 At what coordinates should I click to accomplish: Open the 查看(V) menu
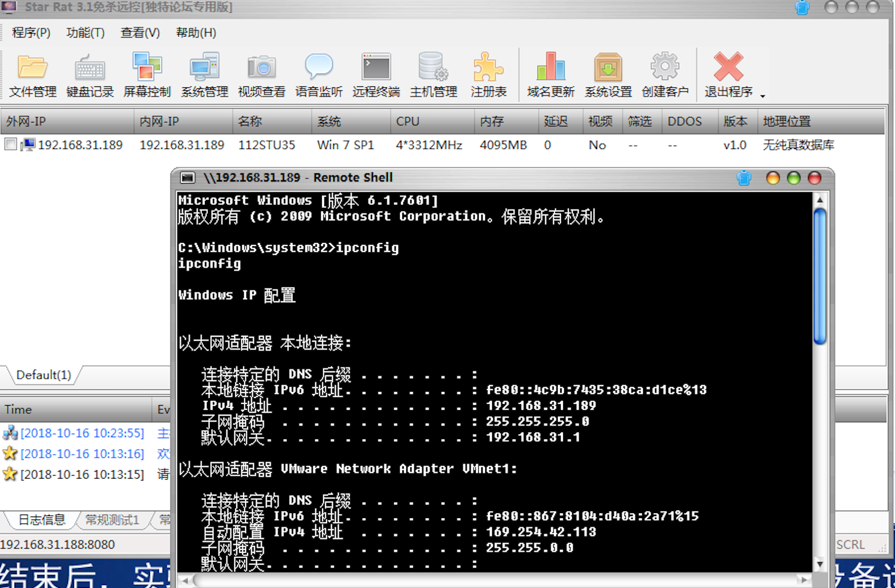140,32
